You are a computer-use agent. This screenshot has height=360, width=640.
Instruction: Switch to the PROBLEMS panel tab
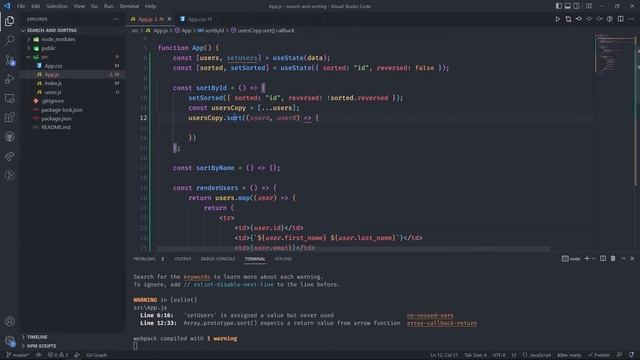point(144,259)
